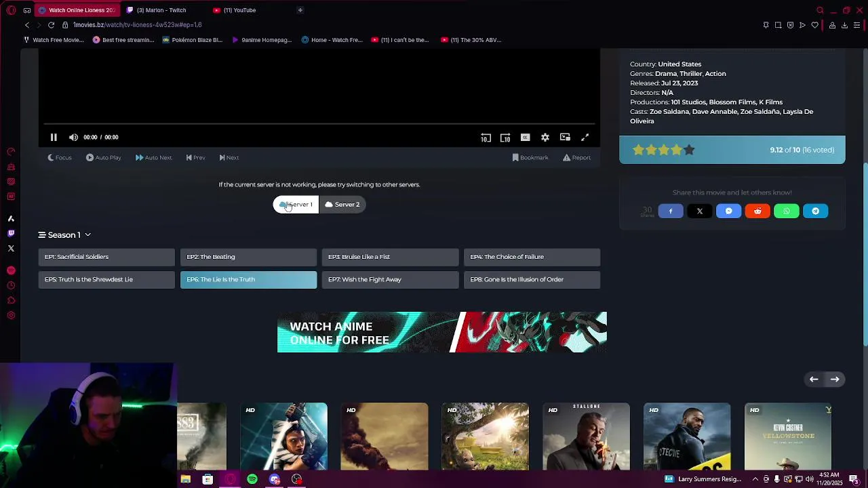Toggle closed captions in the player
This screenshot has height=488, width=868.
tap(525, 138)
